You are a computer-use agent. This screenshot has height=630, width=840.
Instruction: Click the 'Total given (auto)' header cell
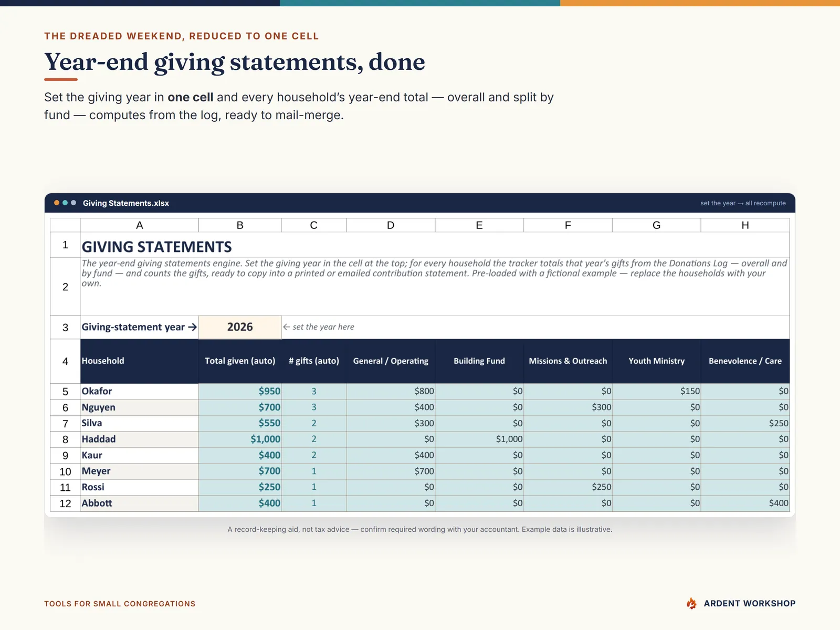tap(240, 361)
